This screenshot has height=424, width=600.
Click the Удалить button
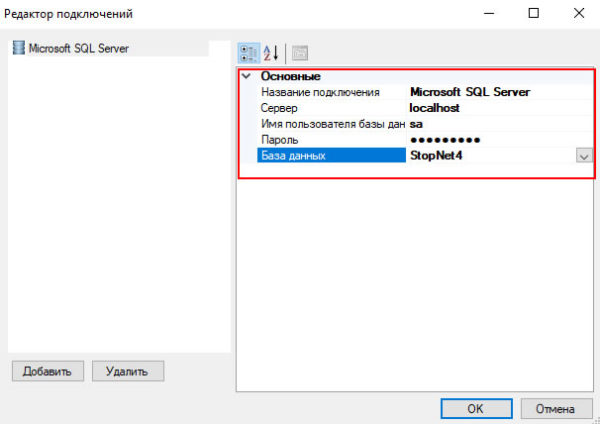pos(128,371)
